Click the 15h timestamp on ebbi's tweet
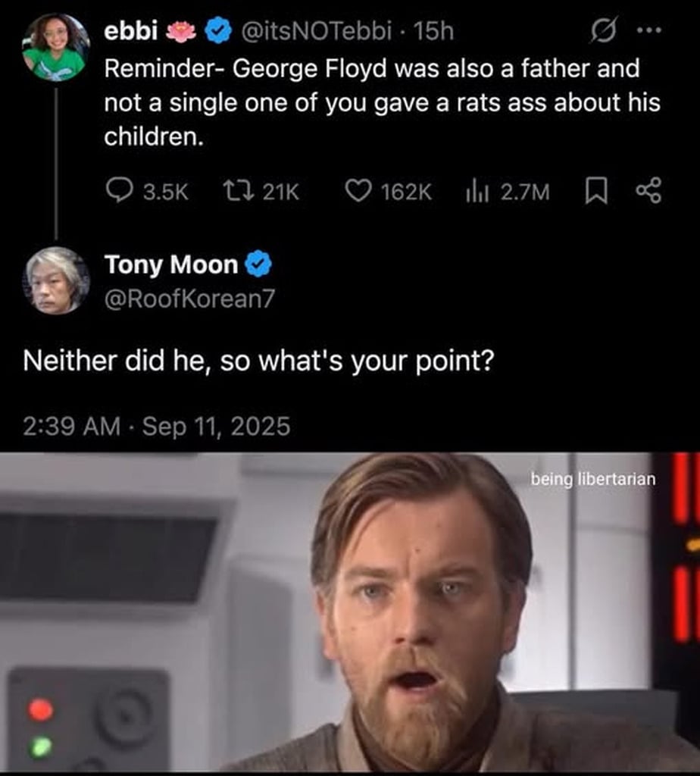The image size is (700, 776). click(435, 30)
